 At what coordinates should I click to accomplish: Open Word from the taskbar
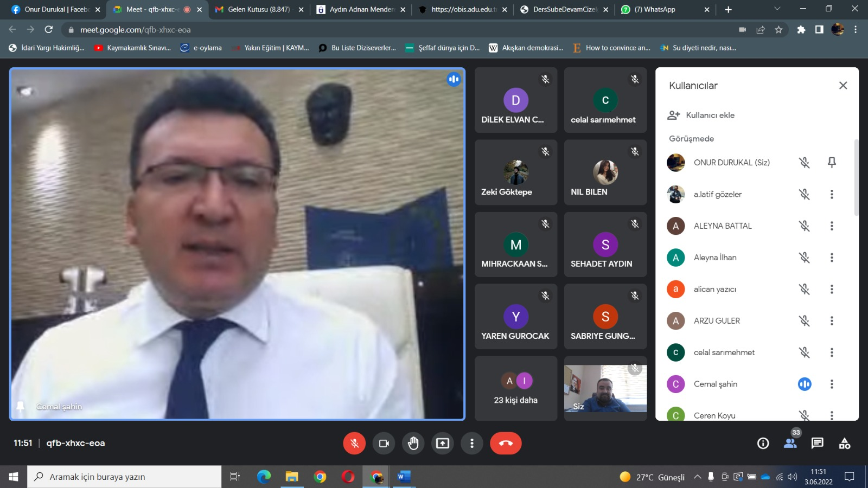point(404,477)
